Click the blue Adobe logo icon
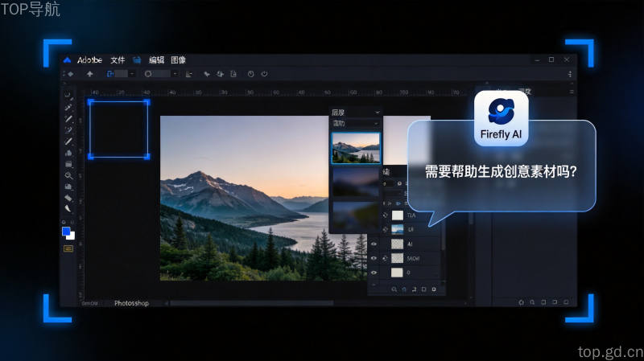Image resolution: width=644 pixels, height=361 pixels. (67, 60)
